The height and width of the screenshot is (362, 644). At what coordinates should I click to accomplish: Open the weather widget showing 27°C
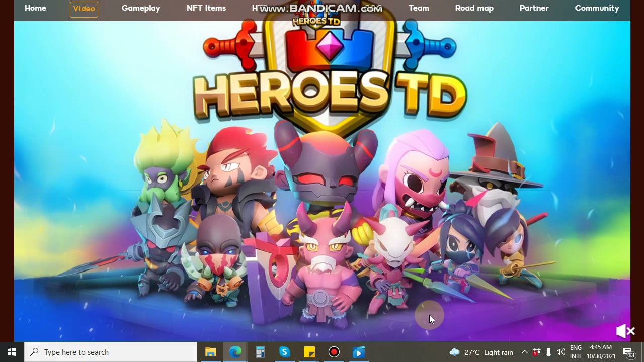point(481,352)
